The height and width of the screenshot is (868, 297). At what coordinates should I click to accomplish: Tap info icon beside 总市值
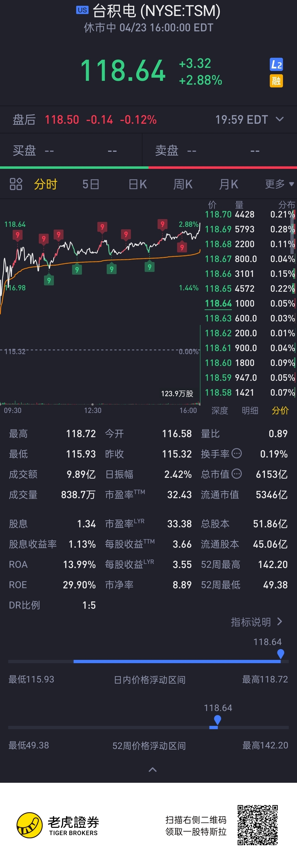[x=237, y=474]
